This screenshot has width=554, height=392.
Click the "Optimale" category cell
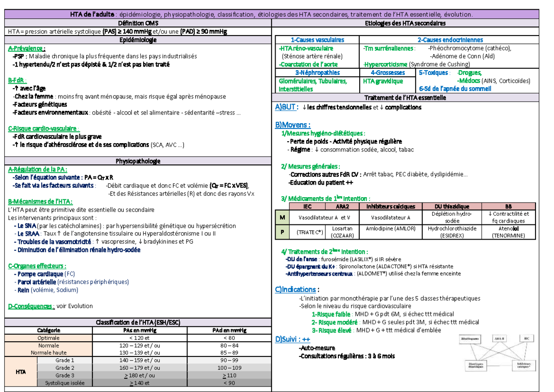pos(48,338)
